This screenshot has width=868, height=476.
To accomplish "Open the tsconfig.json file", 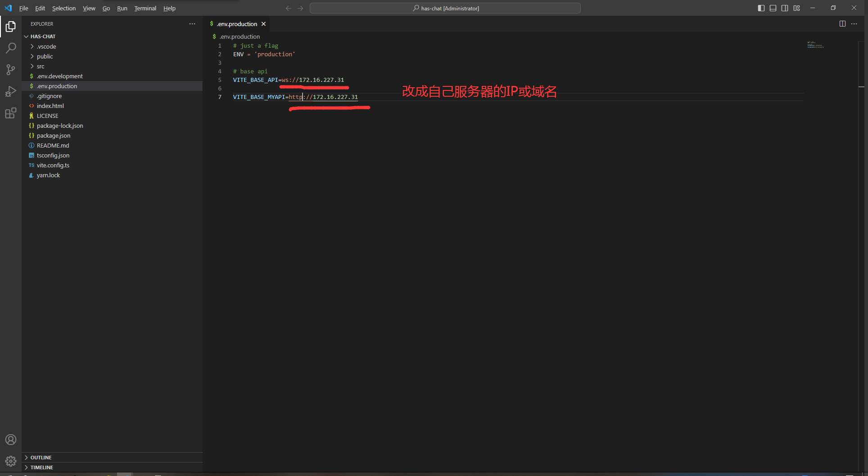I will pos(112,155).
